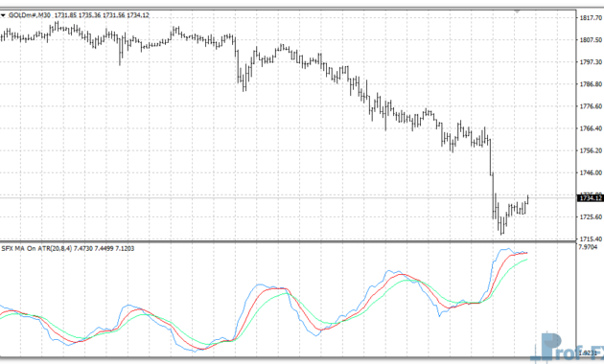Image resolution: width=604 pixels, height=364 pixels.
Task: Click the 1797.30 price scale label
Action: [591, 62]
